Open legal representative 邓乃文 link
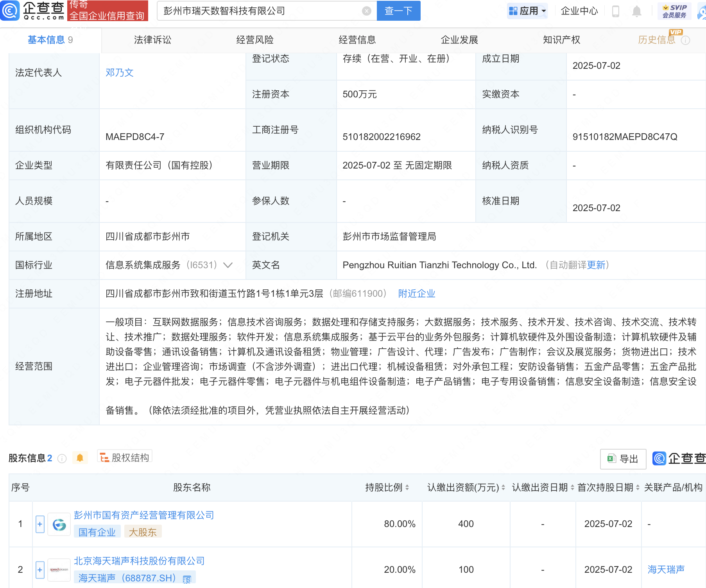The height and width of the screenshot is (588, 706). pyautogui.click(x=120, y=73)
